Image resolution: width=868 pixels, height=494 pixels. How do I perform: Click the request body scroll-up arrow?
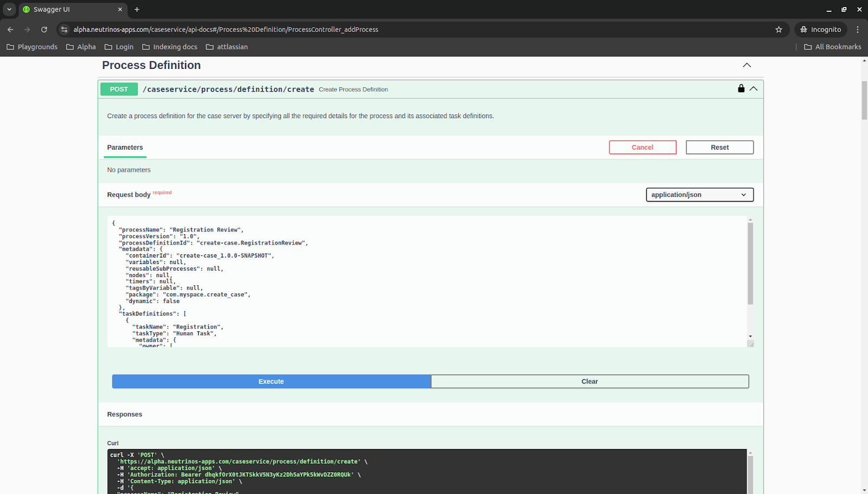pos(750,220)
